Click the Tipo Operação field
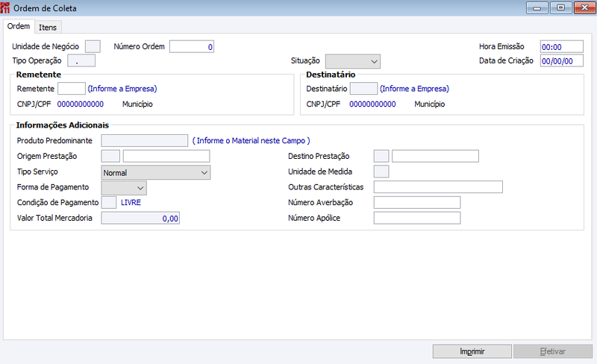597x364 pixels. tap(81, 60)
